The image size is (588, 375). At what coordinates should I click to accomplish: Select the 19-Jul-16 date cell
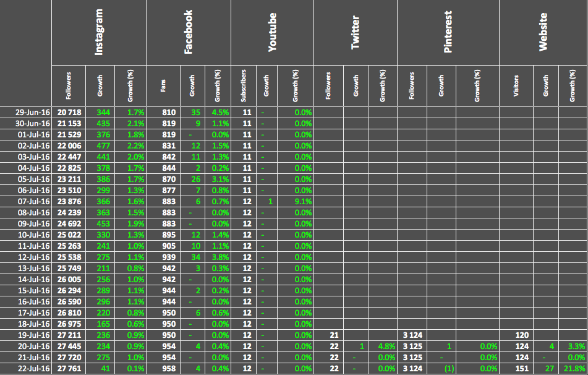coord(25,335)
